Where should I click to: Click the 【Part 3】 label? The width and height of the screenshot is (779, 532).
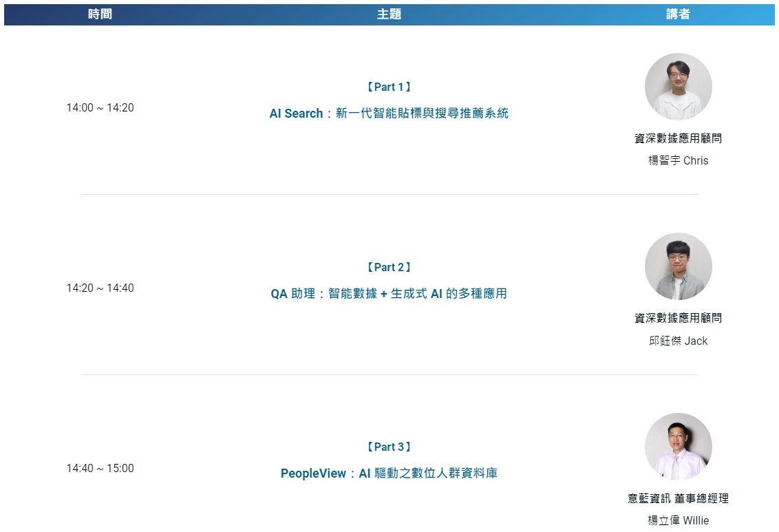click(389, 447)
